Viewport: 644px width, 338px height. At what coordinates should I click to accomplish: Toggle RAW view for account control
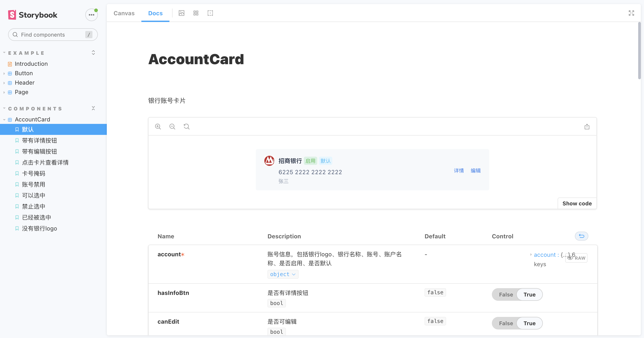pyautogui.click(x=576, y=258)
